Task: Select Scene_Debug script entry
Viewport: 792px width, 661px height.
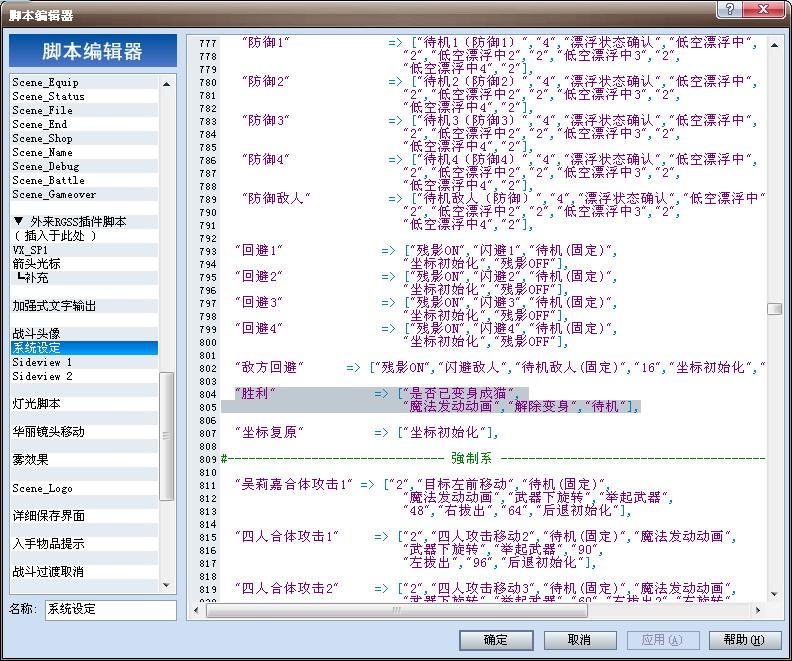Action: click(x=84, y=166)
